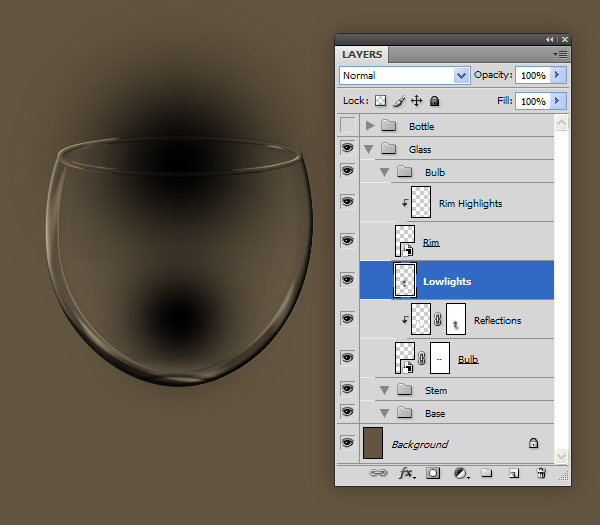Click layers list scroll down arrow
This screenshot has height=525, width=600.
point(561,455)
